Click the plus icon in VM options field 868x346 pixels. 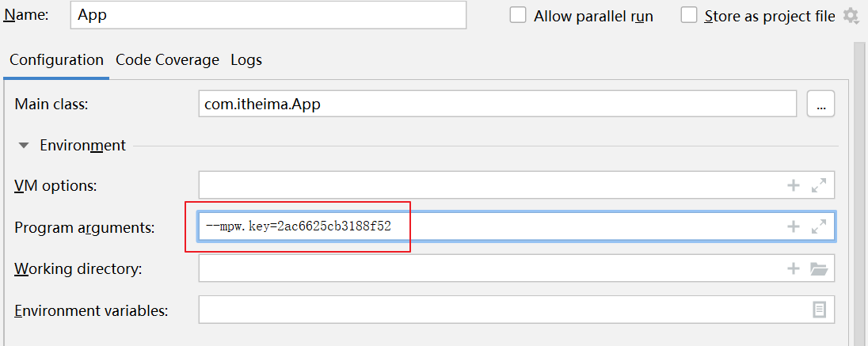click(x=793, y=186)
